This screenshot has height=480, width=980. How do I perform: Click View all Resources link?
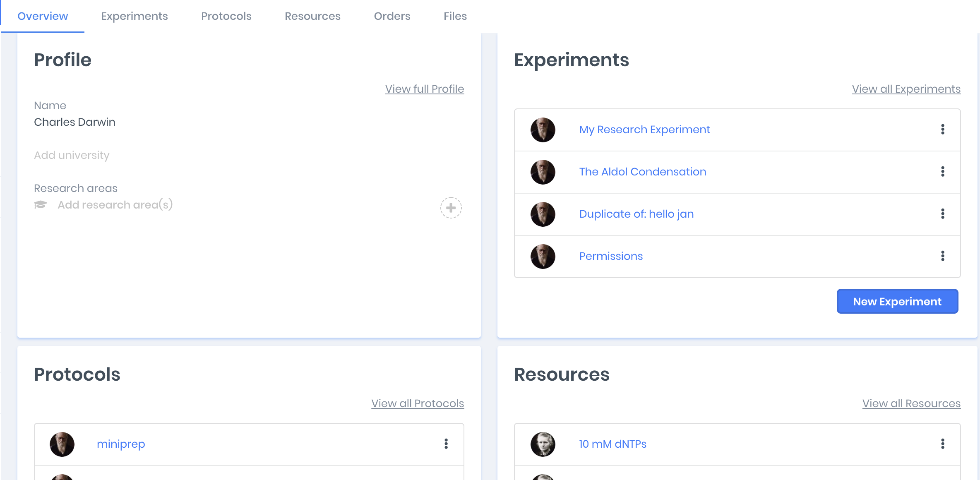click(x=911, y=403)
